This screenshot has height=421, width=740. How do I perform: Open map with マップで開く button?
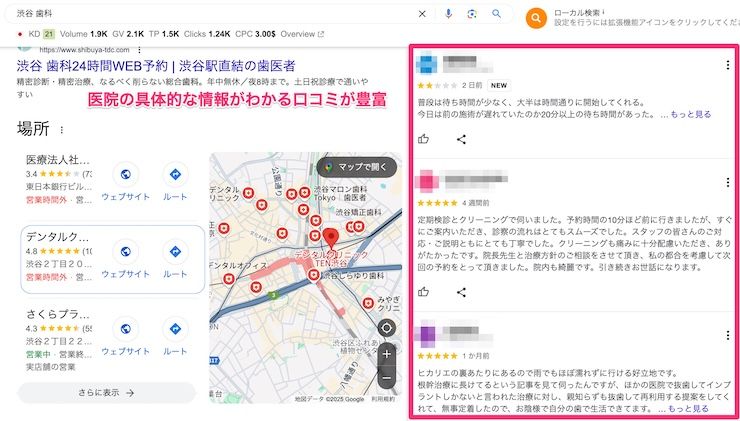click(356, 167)
